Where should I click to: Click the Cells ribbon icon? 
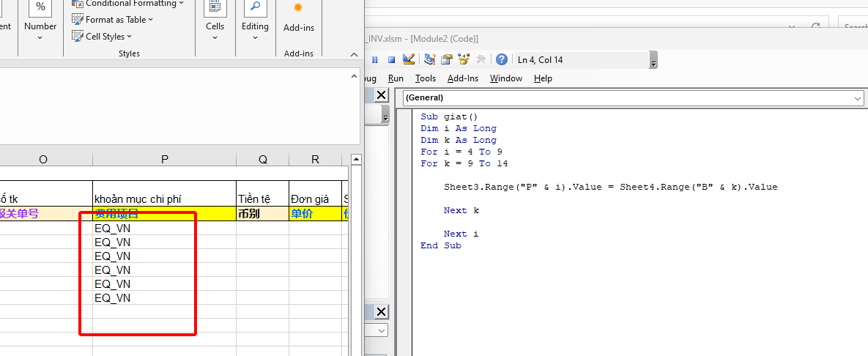point(215,8)
